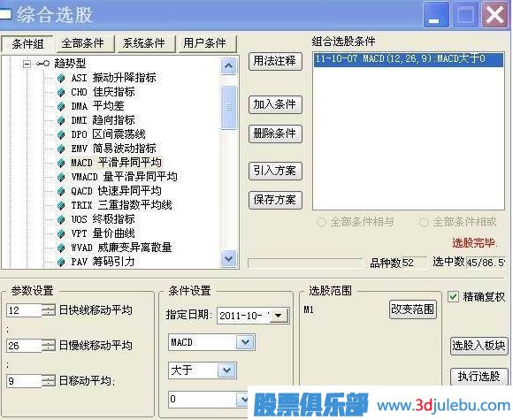Click the 执行选股 button
The height and width of the screenshot is (420, 513).
pyautogui.click(x=479, y=377)
